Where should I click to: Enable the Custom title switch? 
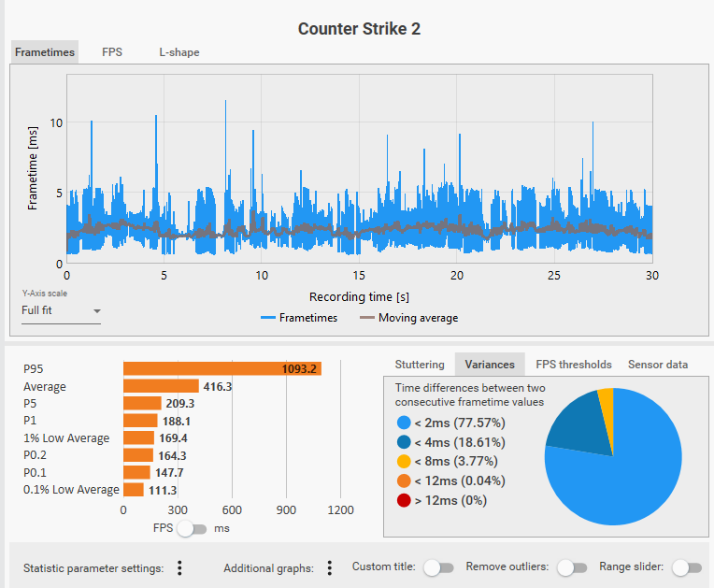[x=439, y=568]
